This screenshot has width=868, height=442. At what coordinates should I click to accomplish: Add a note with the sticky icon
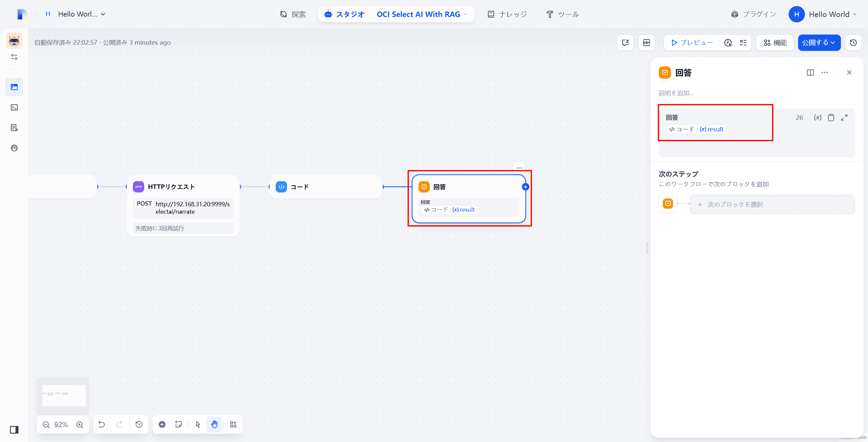point(178,424)
